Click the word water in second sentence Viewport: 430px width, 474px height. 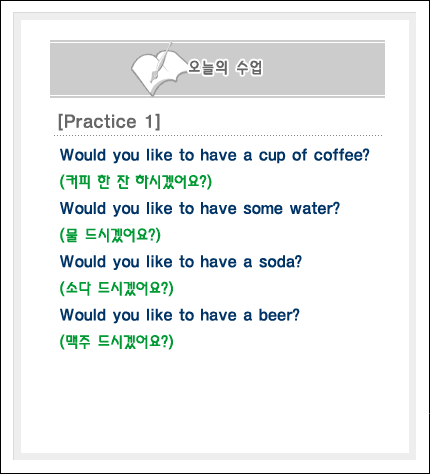pos(315,209)
